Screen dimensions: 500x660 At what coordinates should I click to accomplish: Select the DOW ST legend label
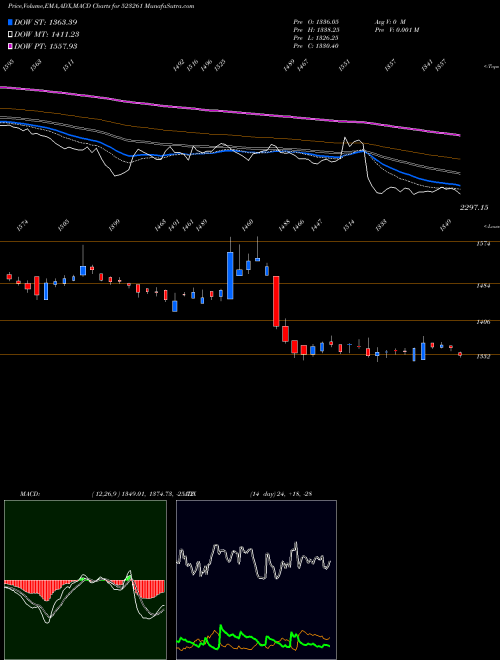[45, 22]
